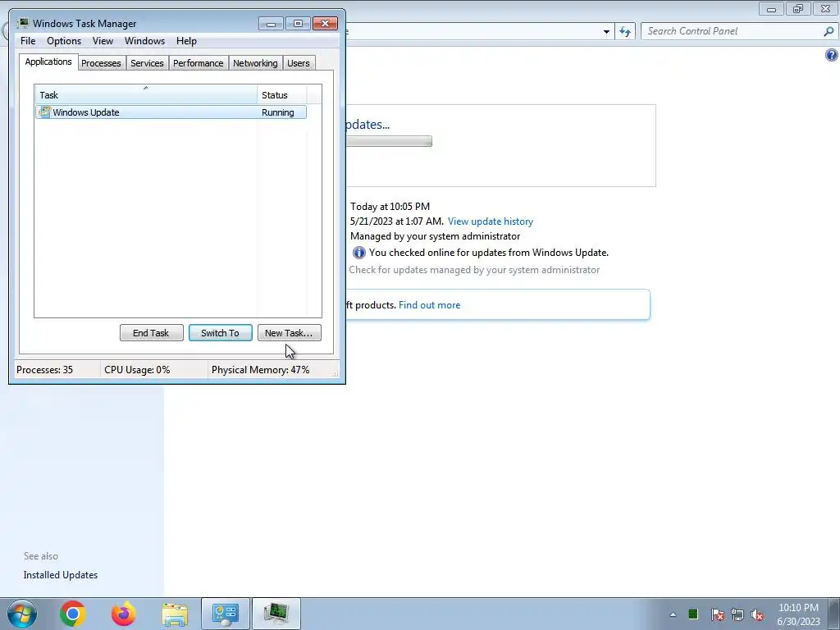Expand the address bar dropdown arrow

[606, 32]
